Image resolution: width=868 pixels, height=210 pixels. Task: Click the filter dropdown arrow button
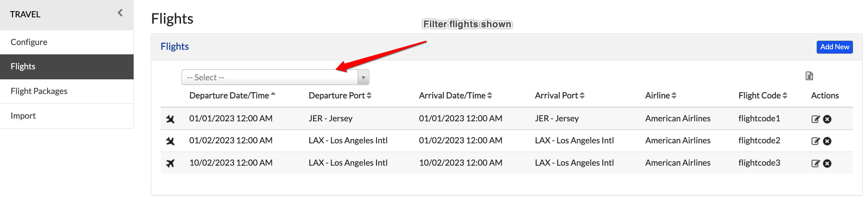(363, 78)
